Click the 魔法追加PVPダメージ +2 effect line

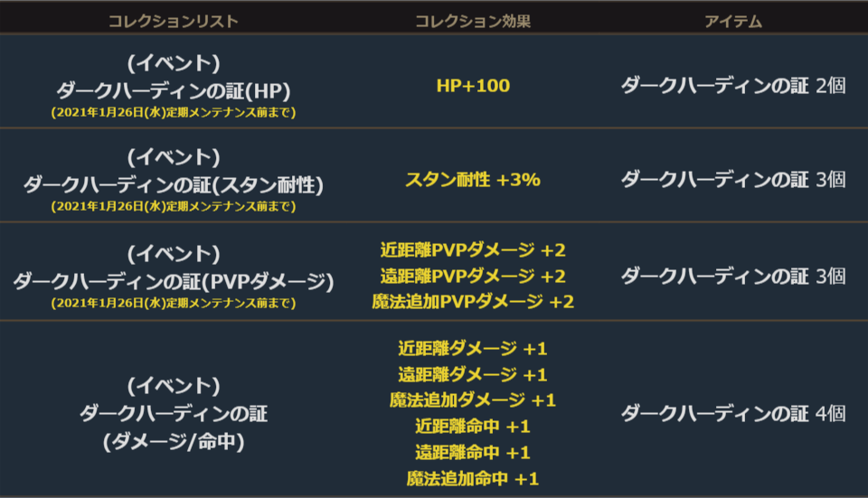tap(473, 301)
